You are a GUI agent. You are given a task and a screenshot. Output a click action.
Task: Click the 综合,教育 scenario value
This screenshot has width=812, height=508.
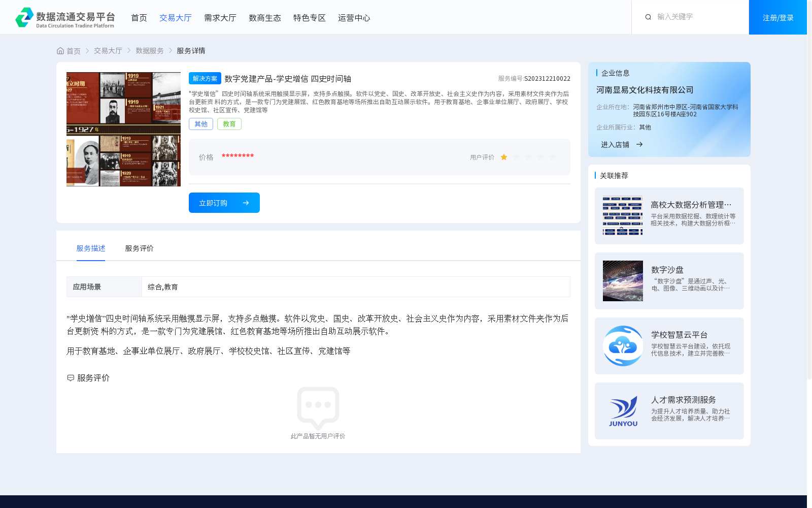click(163, 287)
